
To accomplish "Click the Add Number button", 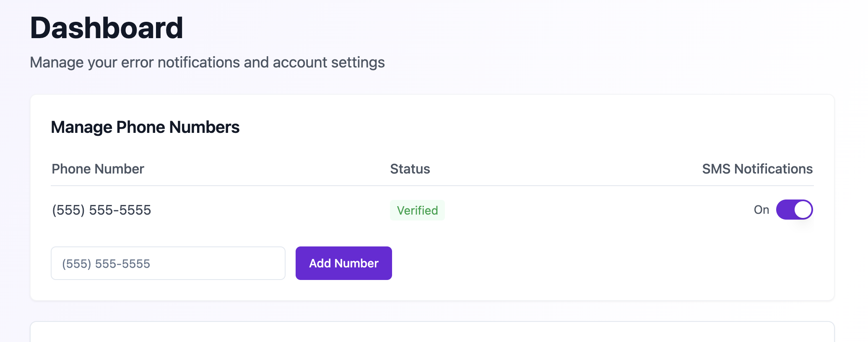I will 344,263.
